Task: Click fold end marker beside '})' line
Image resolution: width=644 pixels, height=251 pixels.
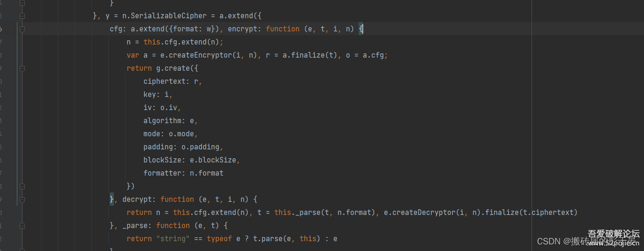Action: [22, 186]
